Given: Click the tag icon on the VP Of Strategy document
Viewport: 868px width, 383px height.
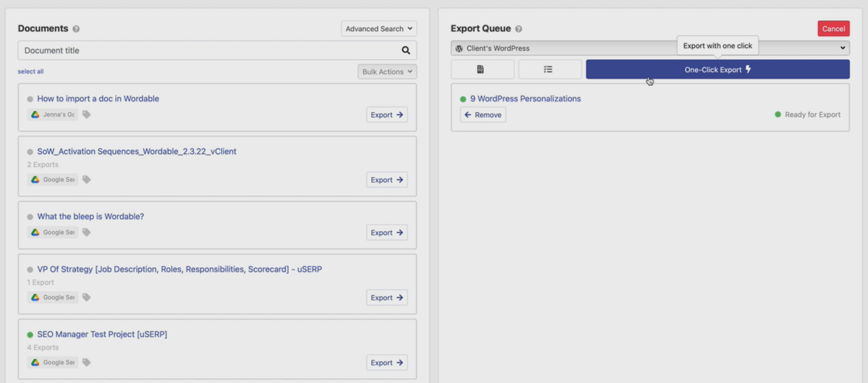Looking at the screenshot, I should pos(87,298).
